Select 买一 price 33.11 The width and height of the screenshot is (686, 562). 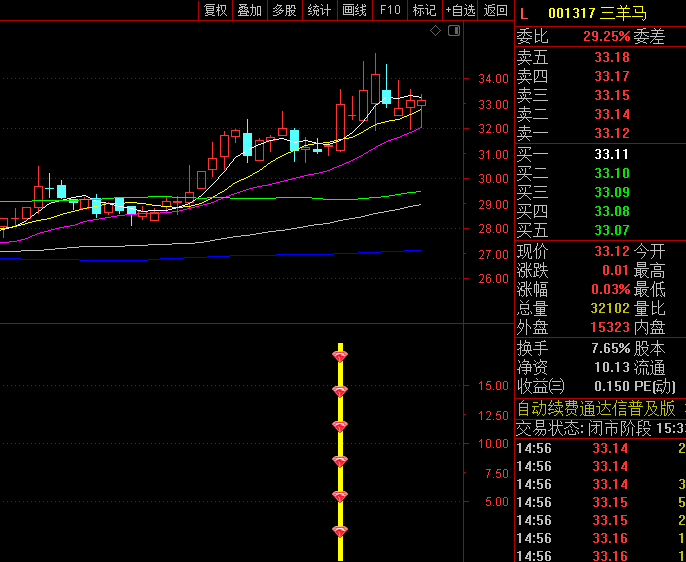click(612, 154)
